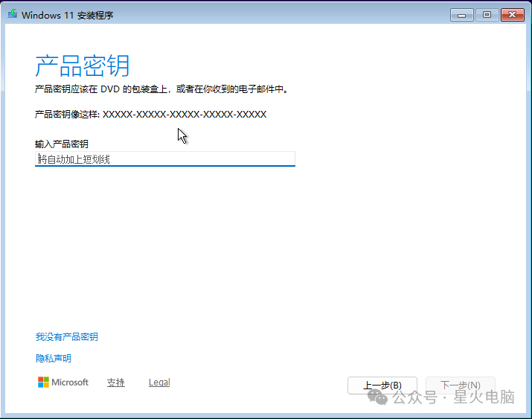
Task: Go back with the 上一步(B) button
Action: pyautogui.click(x=382, y=386)
